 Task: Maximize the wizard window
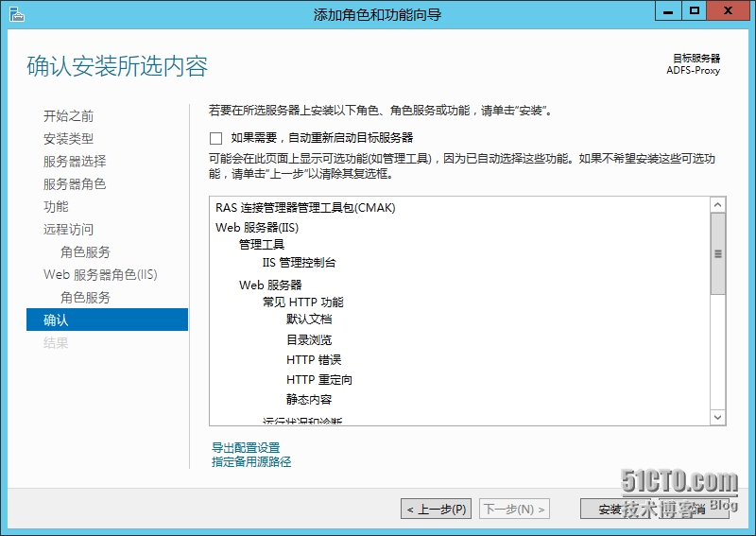(x=695, y=11)
